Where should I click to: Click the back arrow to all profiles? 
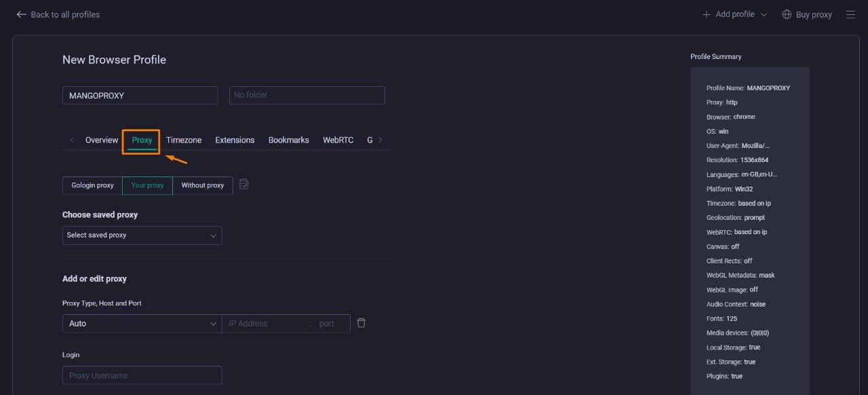click(21, 14)
